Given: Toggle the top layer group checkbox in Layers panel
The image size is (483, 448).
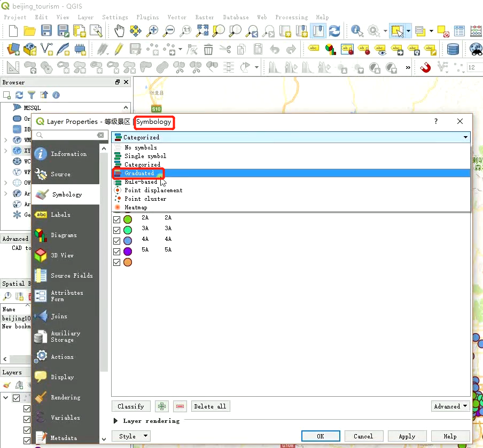Looking at the screenshot, I should coord(17,398).
